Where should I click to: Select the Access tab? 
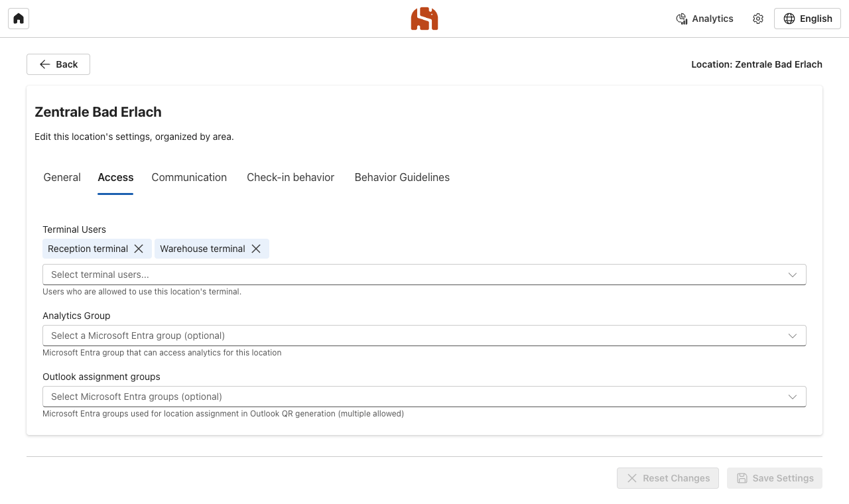tap(115, 177)
